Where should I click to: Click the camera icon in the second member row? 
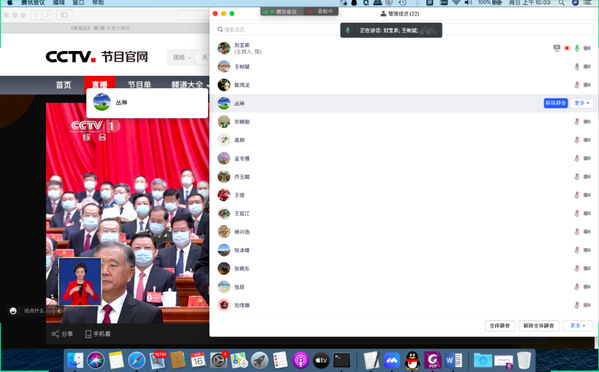coord(587,66)
